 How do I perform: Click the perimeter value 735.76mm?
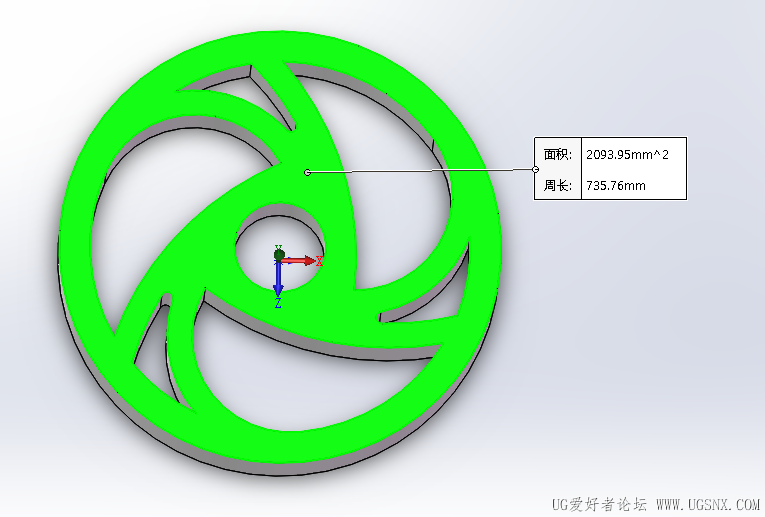point(616,186)
